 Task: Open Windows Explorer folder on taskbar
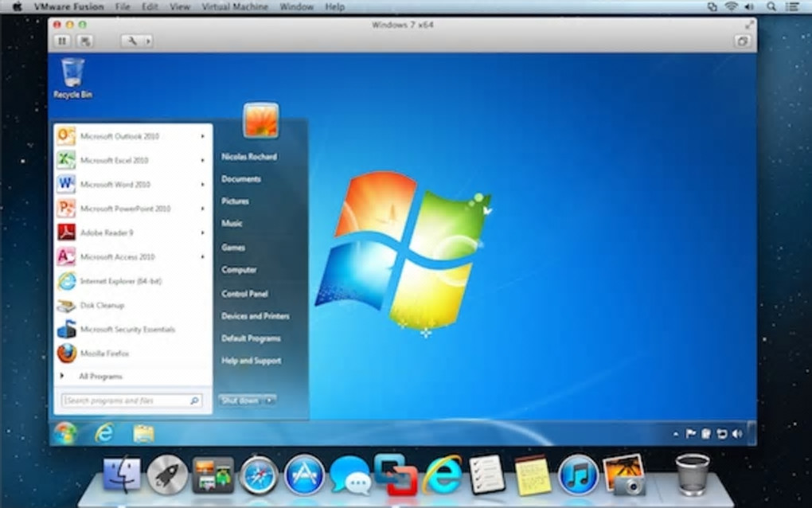[143, 434]
